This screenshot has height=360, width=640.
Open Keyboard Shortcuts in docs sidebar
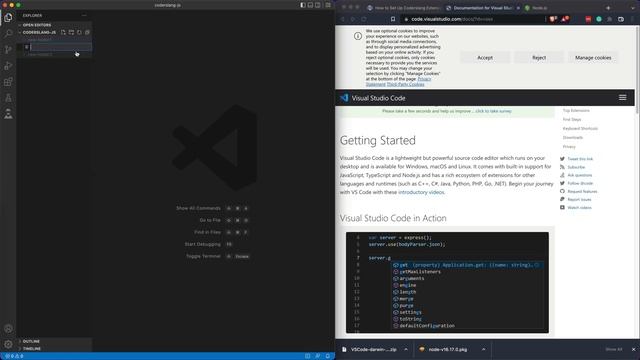click(x=580, y=129)
